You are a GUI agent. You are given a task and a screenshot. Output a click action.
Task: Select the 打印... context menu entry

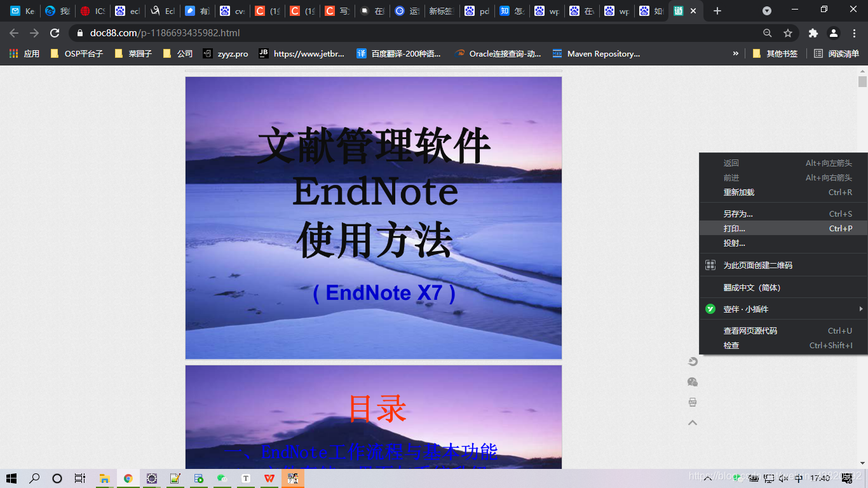(x=783, y=228)
